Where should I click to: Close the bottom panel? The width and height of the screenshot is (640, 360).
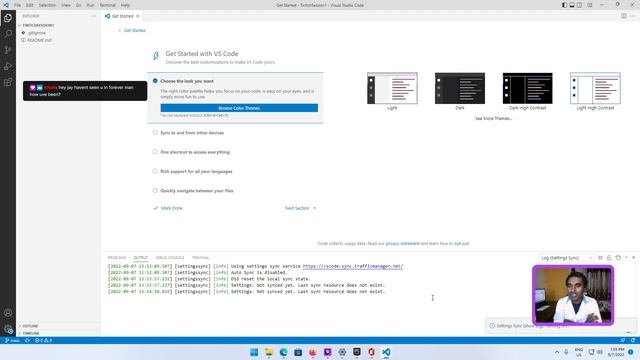pos(633,258)
